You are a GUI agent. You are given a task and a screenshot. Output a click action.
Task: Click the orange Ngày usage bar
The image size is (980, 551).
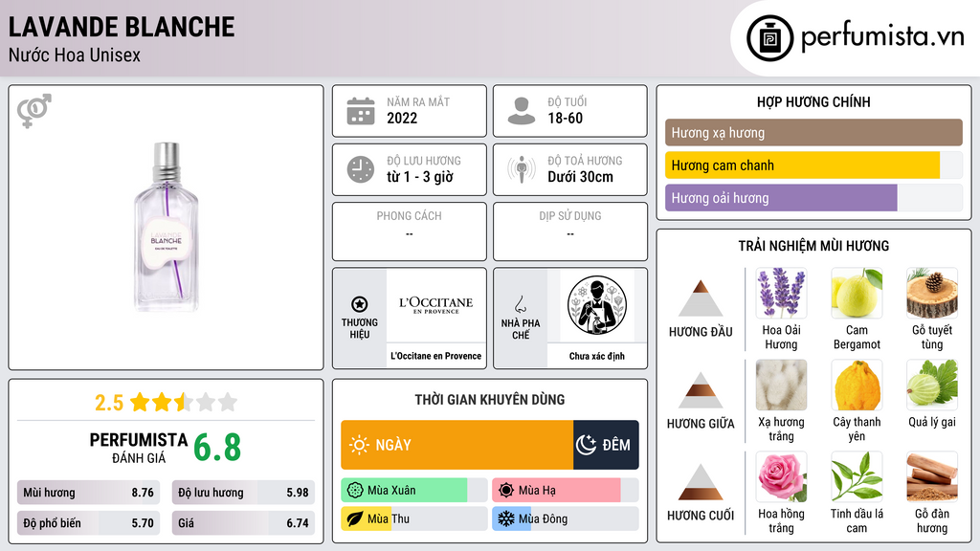[x=457, y=445]
